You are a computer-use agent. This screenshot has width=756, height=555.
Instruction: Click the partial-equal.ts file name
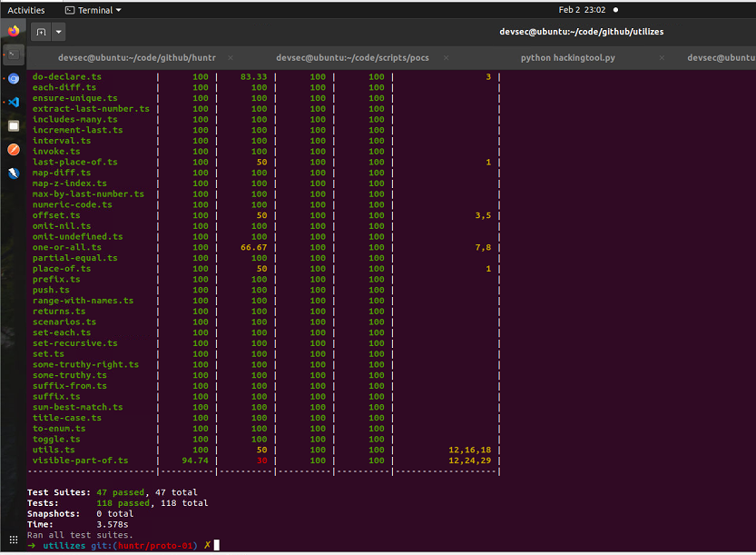[x=74, y=258]
